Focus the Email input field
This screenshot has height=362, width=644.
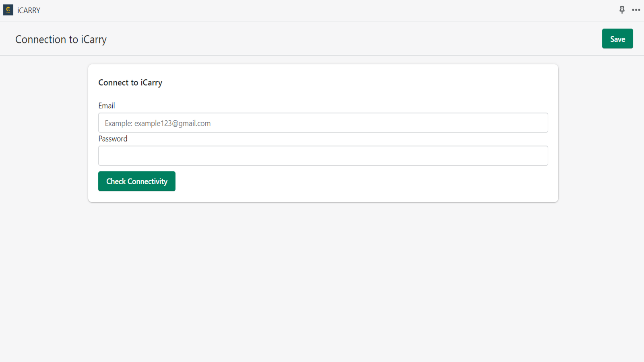tap(323, 123)
